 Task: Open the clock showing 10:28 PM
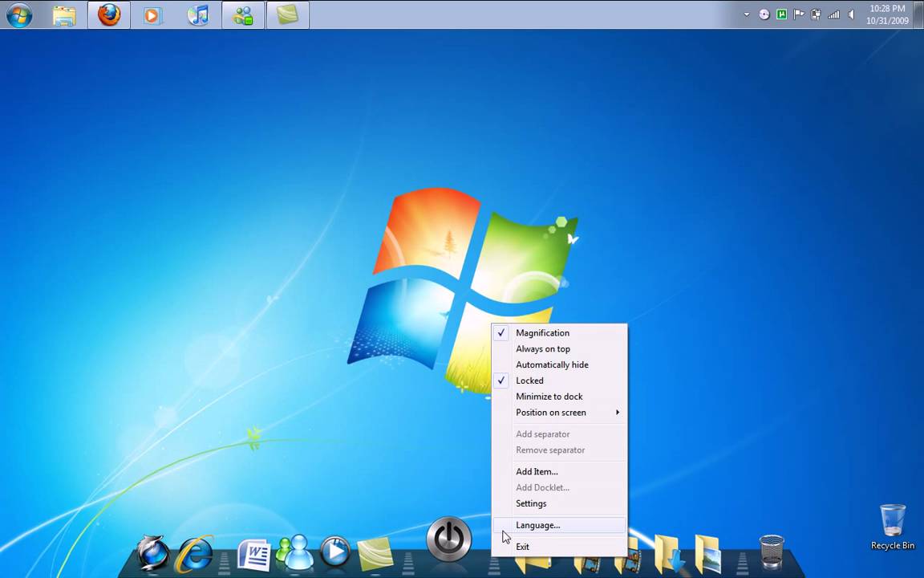887,14
